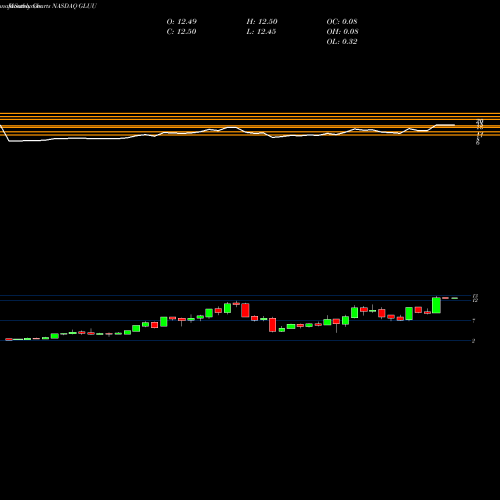This screenshot has width=500, height=500.
Task: Click the price axis label 2
Action: [x=474, y=341]
